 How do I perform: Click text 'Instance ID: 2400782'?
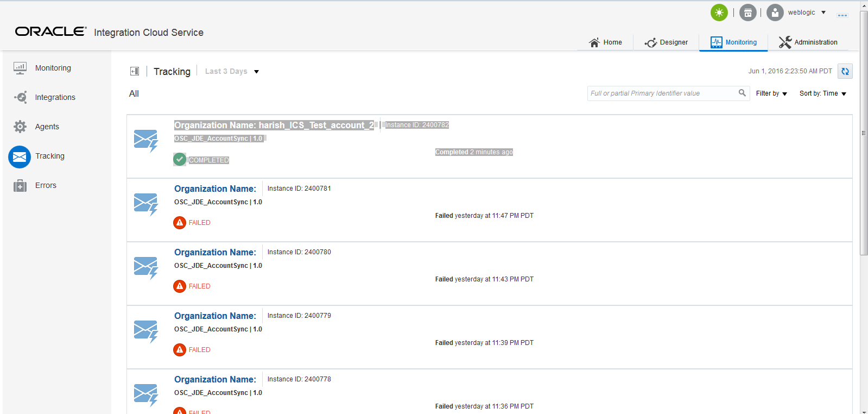(x=417, y=125)
